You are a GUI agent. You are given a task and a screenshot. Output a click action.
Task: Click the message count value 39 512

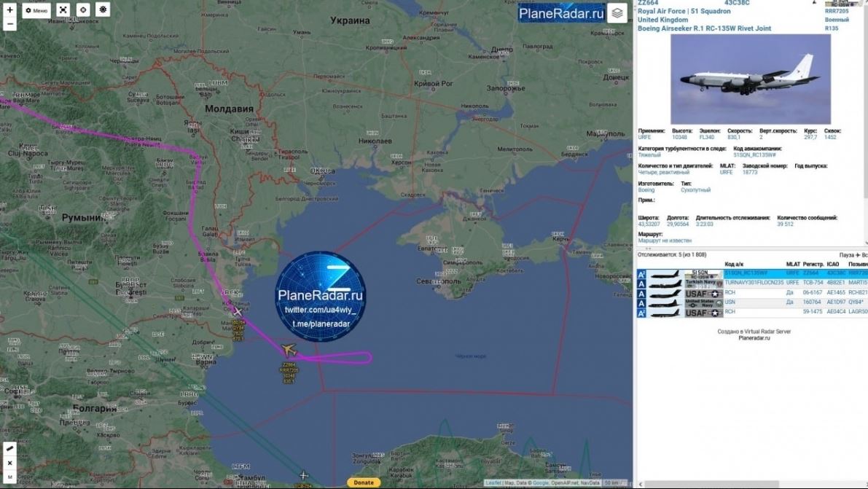pos(785,224)
